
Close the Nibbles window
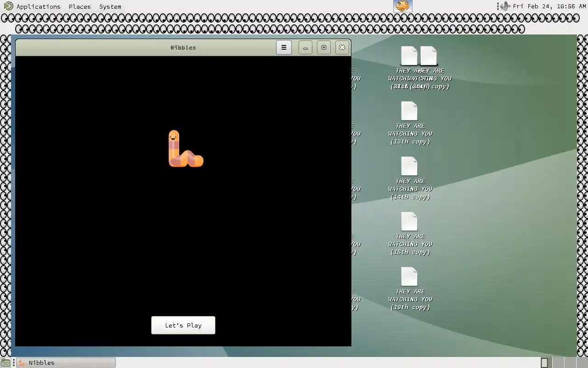coord(342,47)
